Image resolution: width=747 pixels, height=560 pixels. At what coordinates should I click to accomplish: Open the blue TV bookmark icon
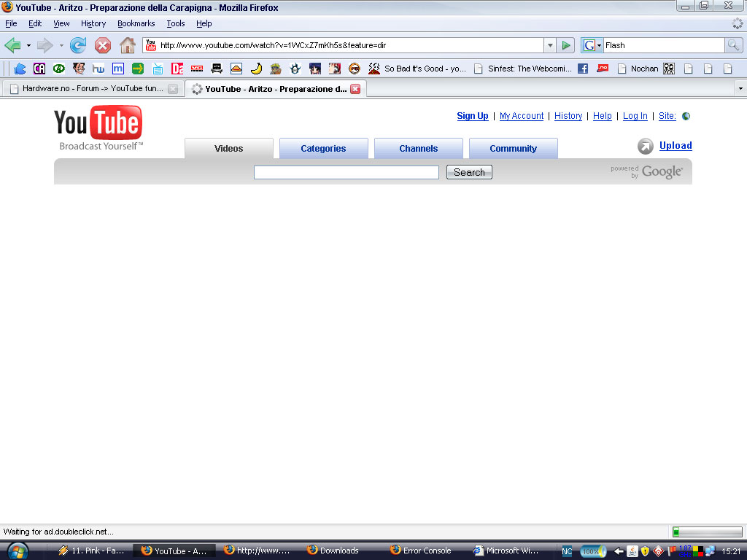(158, 69)
